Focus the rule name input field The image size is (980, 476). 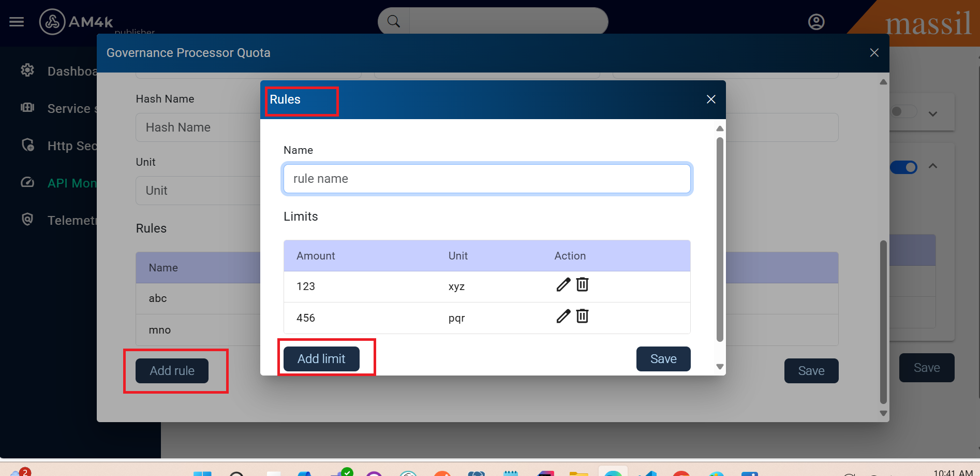point(487,179)
